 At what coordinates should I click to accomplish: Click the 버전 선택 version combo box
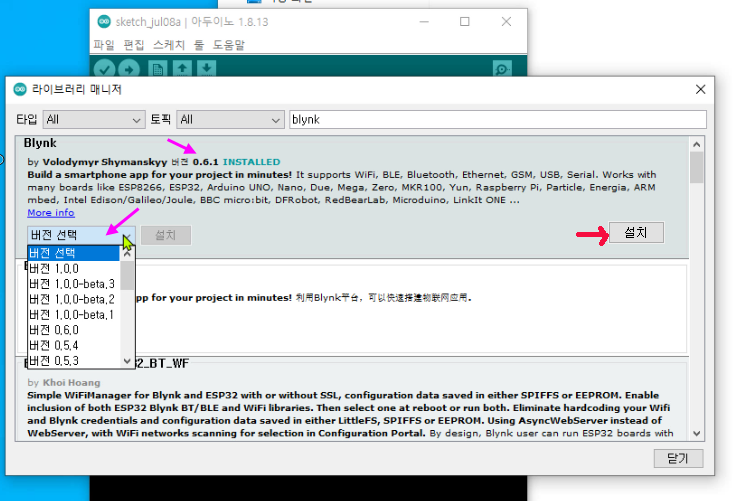point(81,235)
